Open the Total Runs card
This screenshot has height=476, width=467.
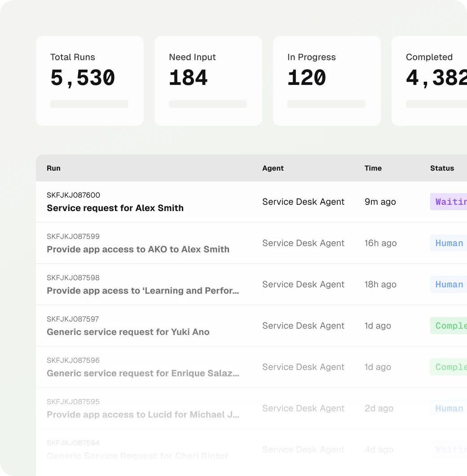[89, 81]
